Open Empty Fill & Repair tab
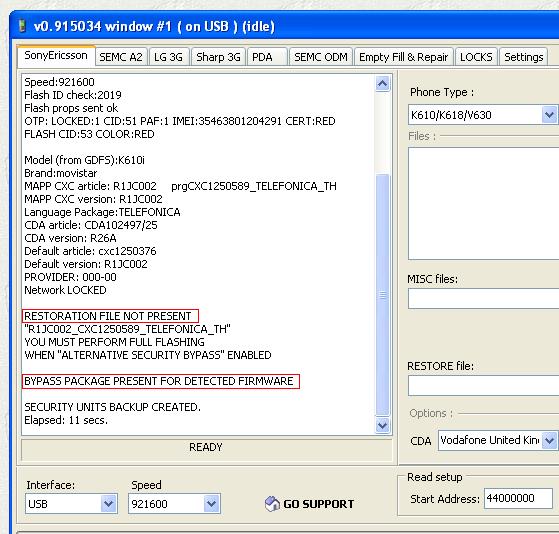 click(404, 57)
